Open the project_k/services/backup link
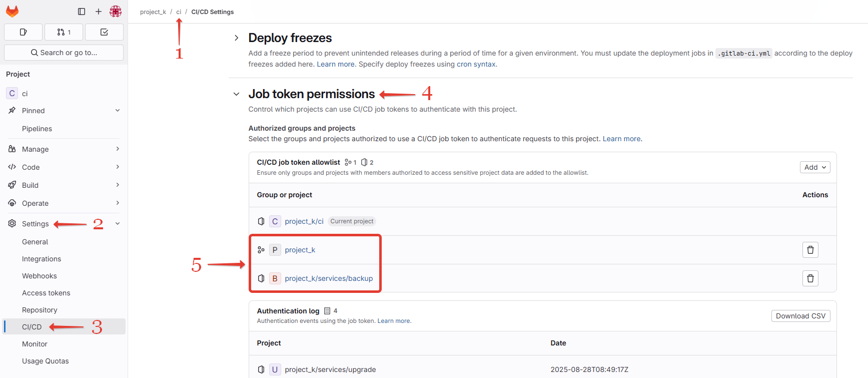 click(329, 278)
